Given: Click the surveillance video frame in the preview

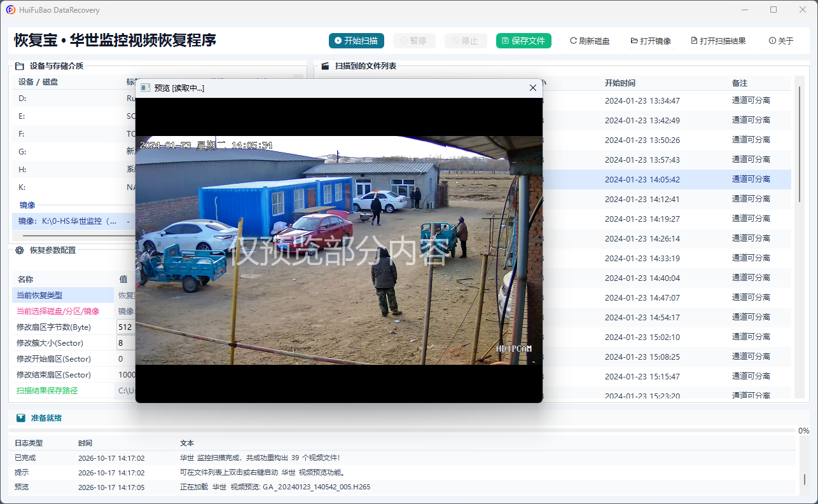Looking at the screenshot, I should [x=339, y=250].
